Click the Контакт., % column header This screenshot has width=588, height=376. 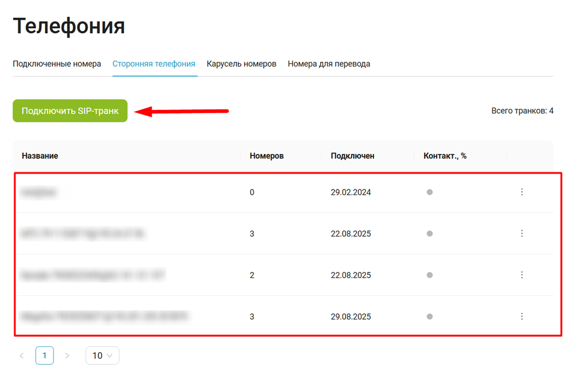point(445,156)
